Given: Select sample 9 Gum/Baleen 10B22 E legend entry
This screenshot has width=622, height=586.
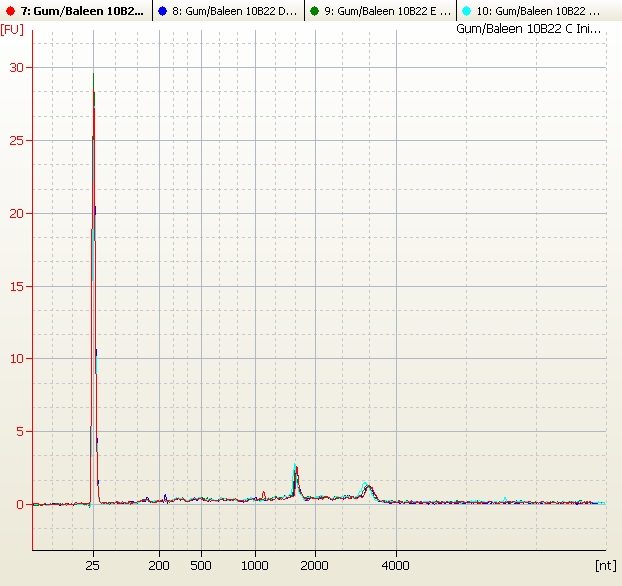Looking at the screenshot, I should (x=380, y=11).
